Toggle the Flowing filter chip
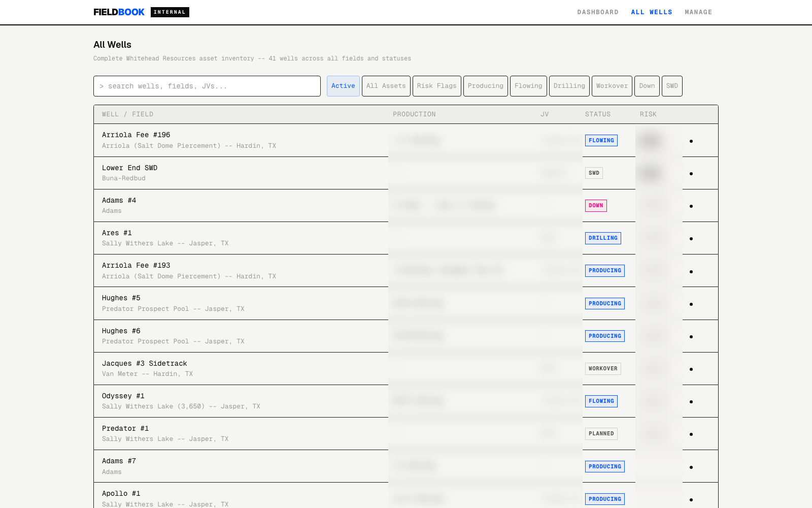The image size is (812, 508). tap(528, 86)
